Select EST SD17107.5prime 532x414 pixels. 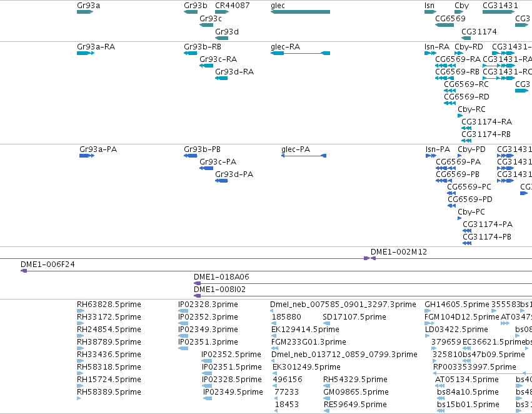click(x=326, y=323)
